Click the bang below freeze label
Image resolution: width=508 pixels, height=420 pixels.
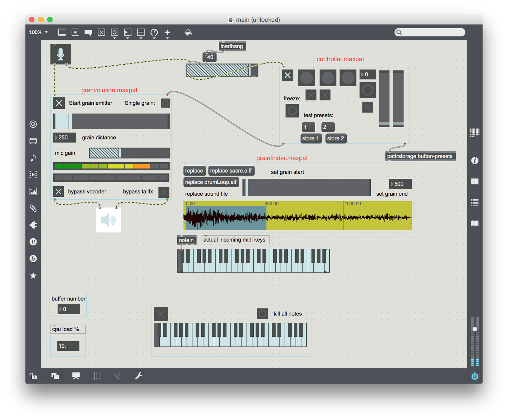292,111
